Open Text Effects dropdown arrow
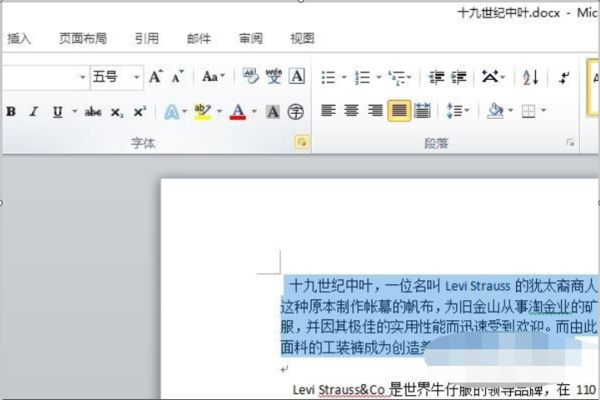The image size is (600, 400). click(x=184, y=112)
